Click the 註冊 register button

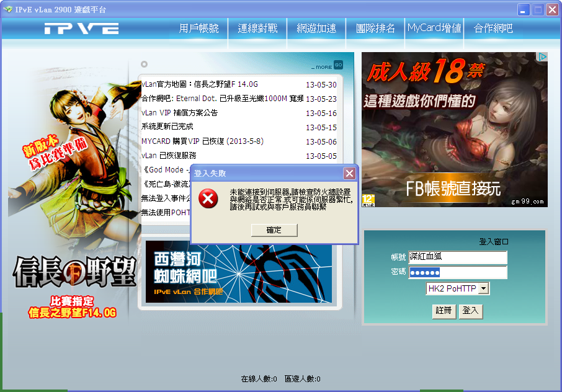(x=444, y=311)
